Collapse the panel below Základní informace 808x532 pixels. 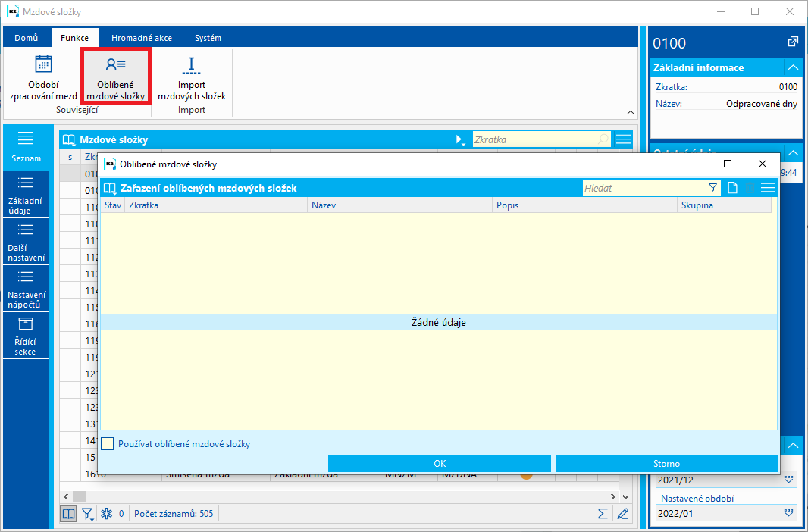[792, 152]
